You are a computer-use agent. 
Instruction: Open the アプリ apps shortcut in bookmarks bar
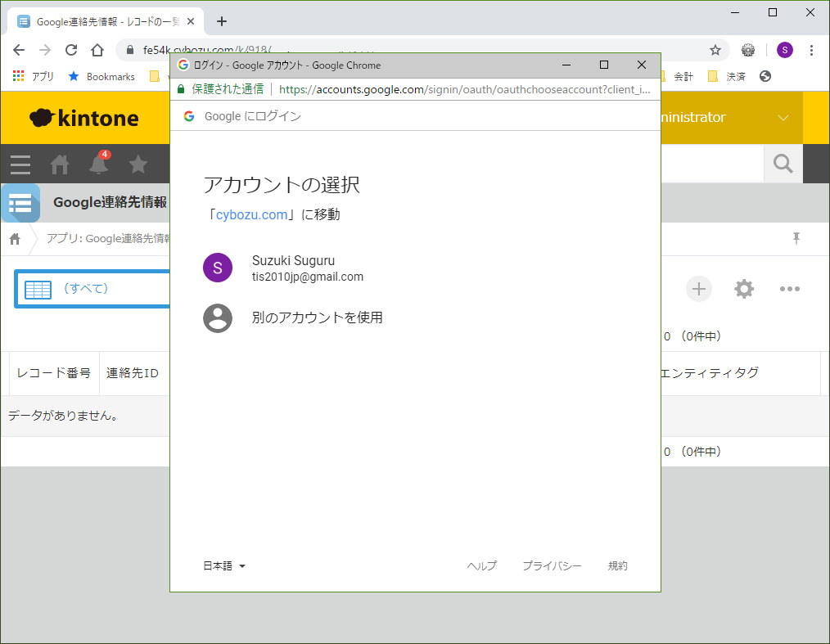33,76
